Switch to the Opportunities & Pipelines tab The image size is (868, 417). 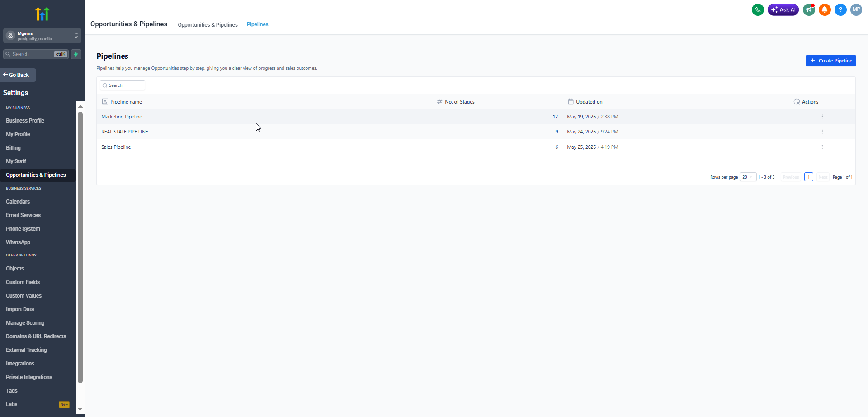tap(208, 25)
